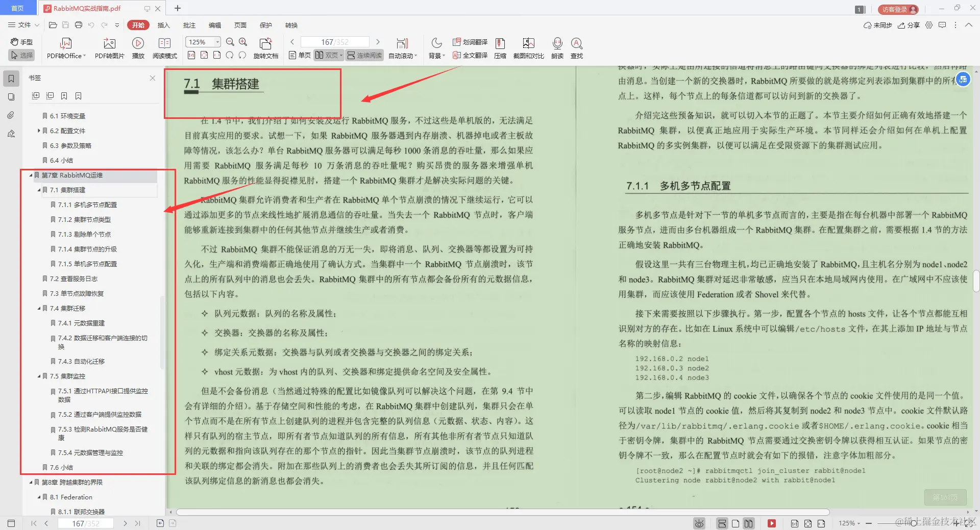Toggle 连续阅读 continuous reading mode

[364, 55]
